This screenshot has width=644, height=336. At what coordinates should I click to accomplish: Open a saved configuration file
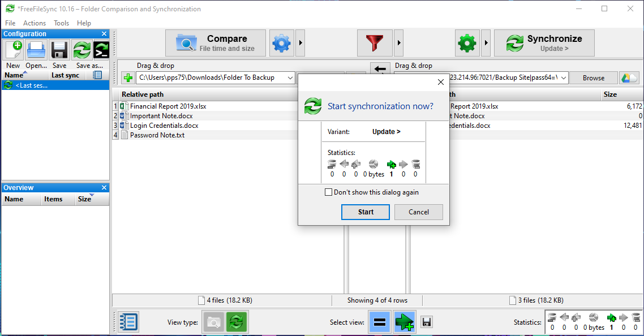[x=36, y=50]
